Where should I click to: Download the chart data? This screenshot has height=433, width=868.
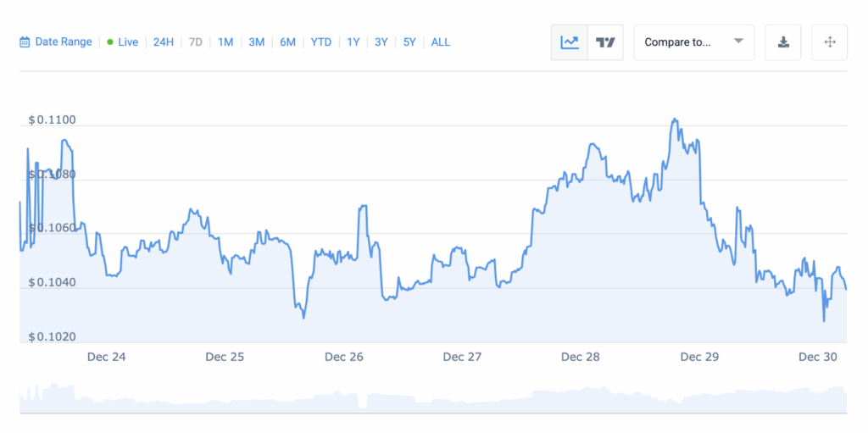click(x=783, y=42)
